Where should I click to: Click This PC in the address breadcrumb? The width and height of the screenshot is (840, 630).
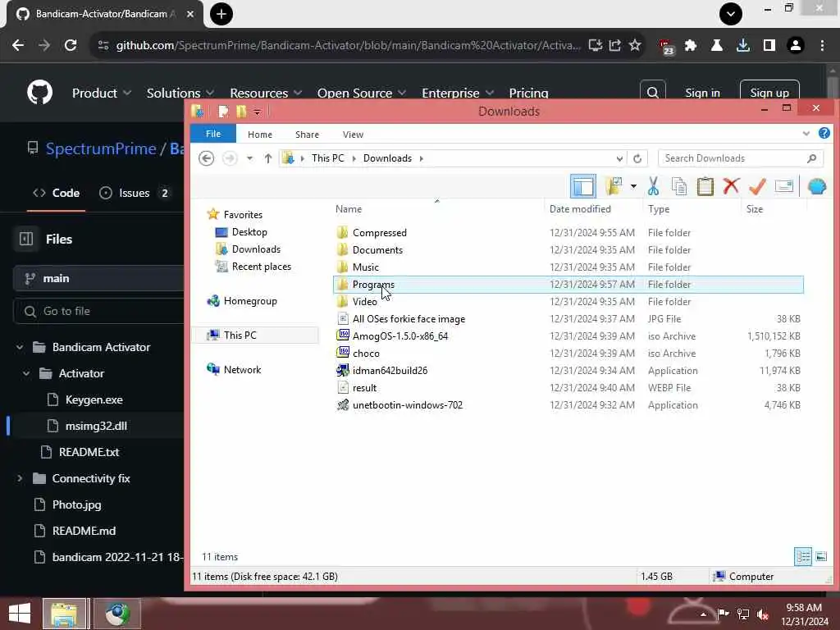pos(328,158)
